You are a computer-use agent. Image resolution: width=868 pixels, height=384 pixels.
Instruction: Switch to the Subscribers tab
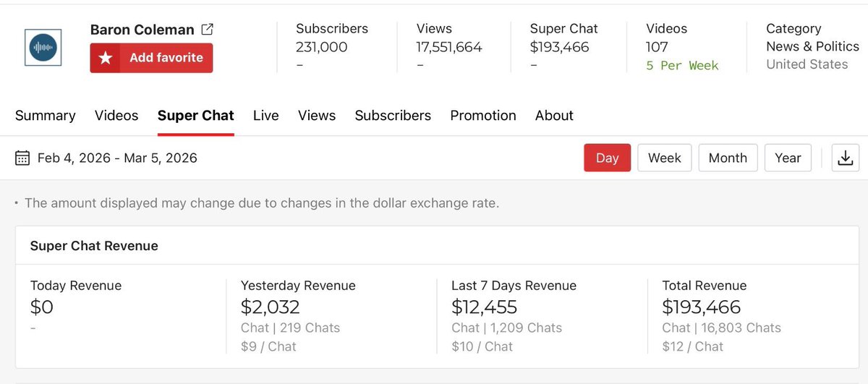point(393,116)
